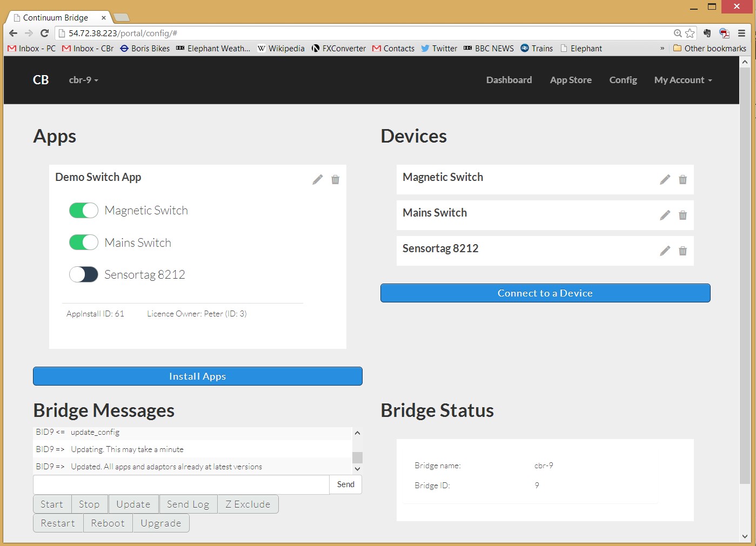Close the Continuum Bridge tab
This screenshot has width=756, height=546.
104,17
